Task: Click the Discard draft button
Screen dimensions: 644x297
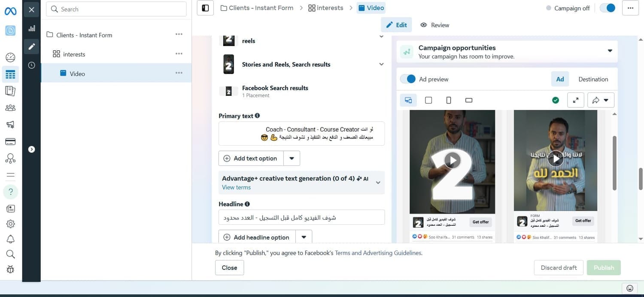Action: pyautogui.click(x=559, y=267)
